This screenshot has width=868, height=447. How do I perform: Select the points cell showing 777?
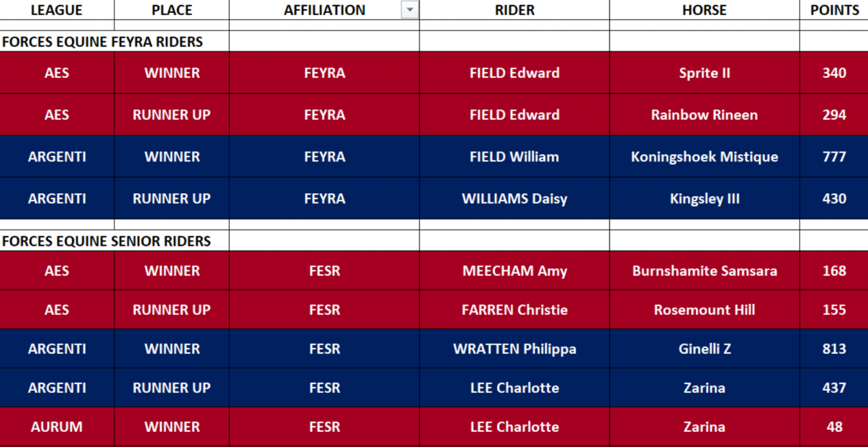[x=834, y=157]
